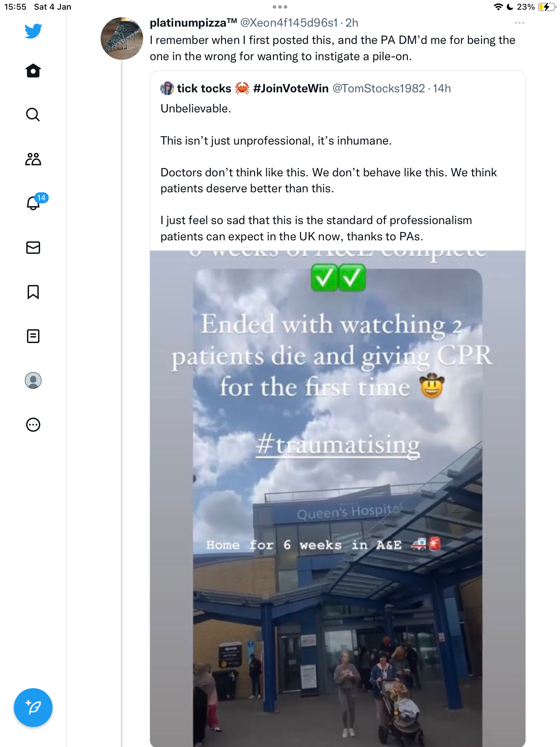
Task: Open the quoted Queen's Hospital image
Action: coord(338,499)
